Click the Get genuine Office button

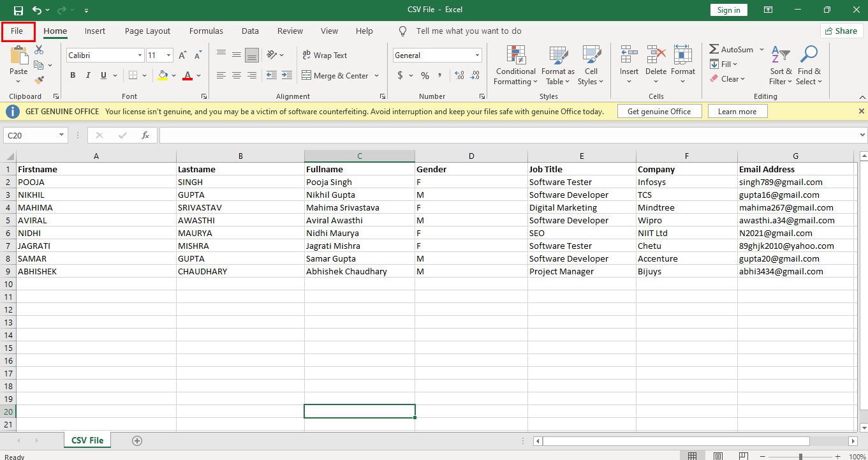(659, 111)
